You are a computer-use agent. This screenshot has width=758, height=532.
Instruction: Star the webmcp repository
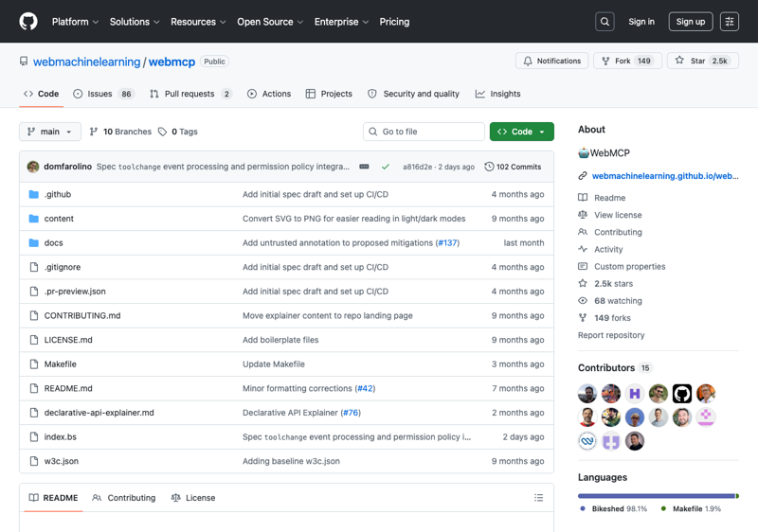click(x=702, y=61)
